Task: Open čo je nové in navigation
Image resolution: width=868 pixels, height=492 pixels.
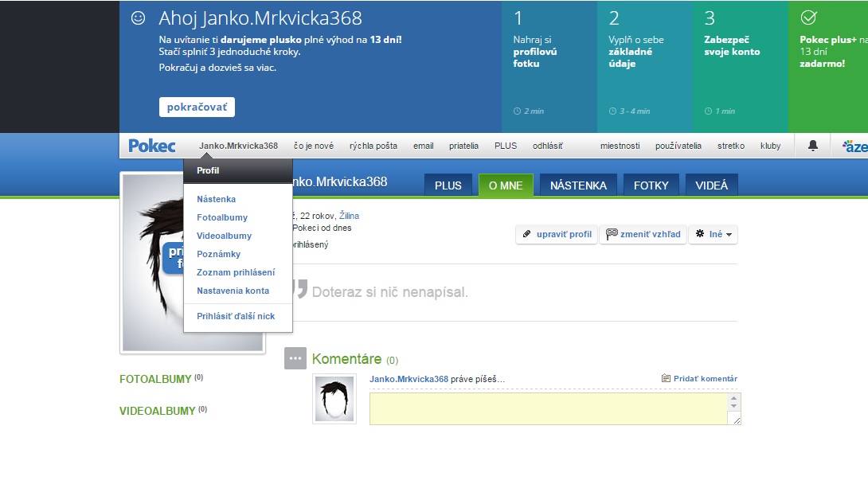Action: pos(314,146)
